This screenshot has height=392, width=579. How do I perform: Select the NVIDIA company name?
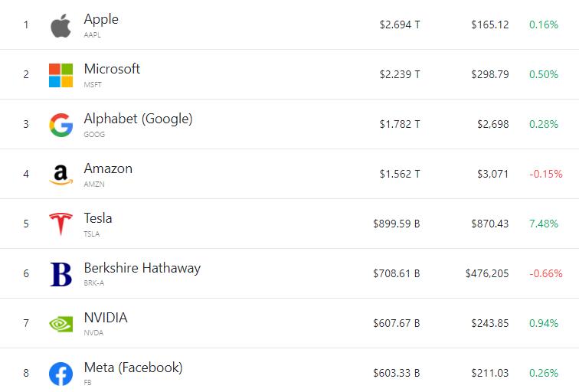point(106,318)
